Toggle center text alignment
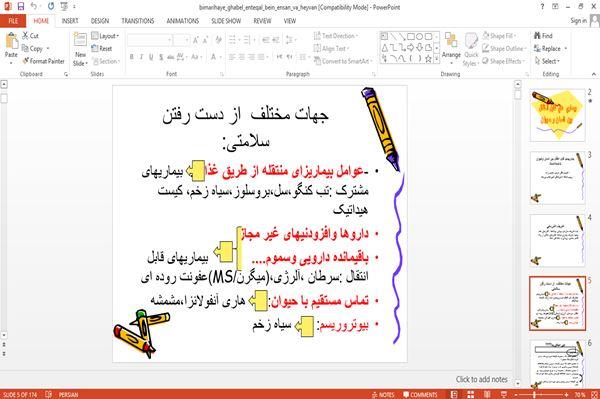Viewport: 600px width, 399px height. pos(241,57)
